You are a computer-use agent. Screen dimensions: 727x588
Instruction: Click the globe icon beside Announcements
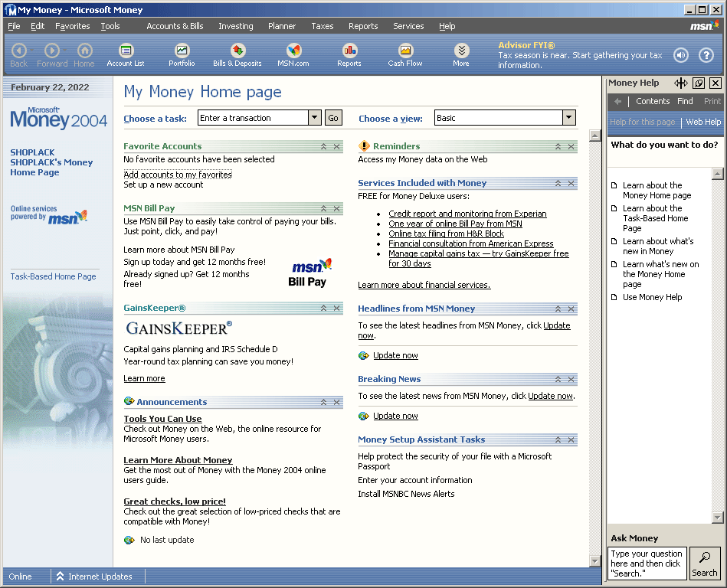click(129, 401)
